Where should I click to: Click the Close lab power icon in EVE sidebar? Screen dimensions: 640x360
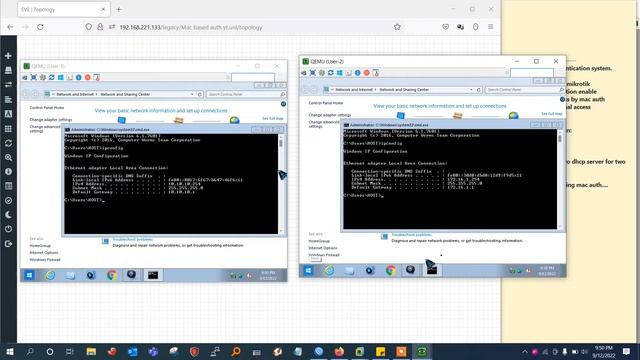pyautogui.click(x=8, y=229)
